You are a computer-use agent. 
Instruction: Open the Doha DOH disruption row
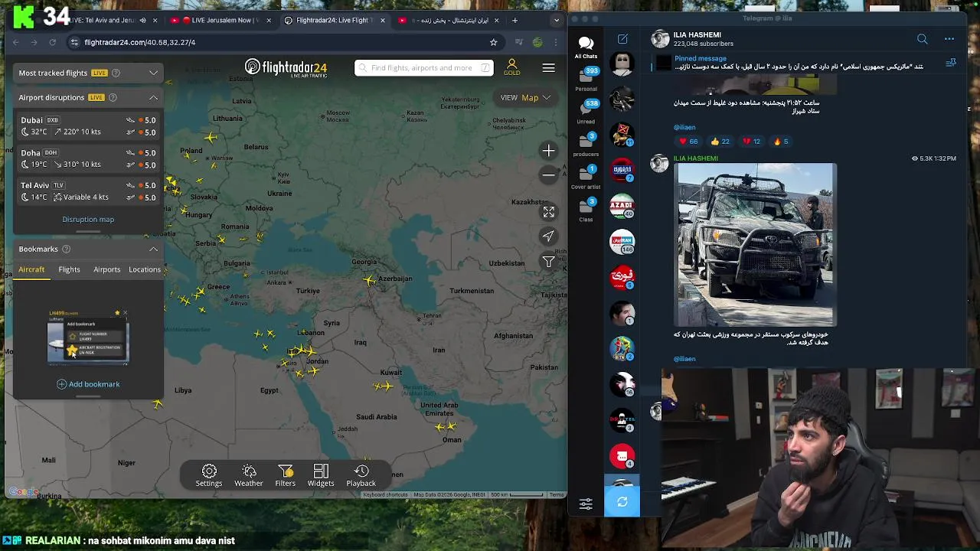click(88, 158)
